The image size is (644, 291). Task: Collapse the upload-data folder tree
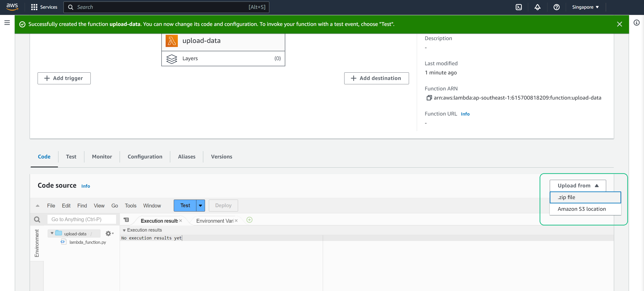tap(52, 233)
